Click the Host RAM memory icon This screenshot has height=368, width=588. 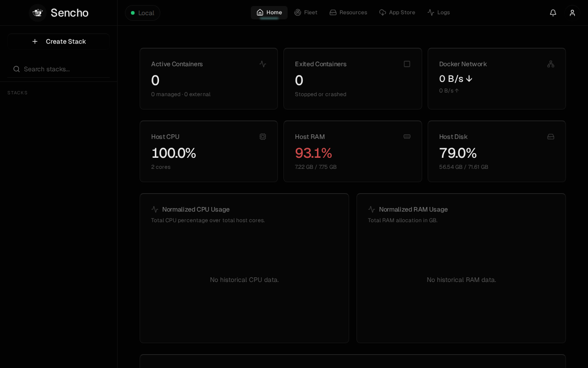click(407, 137)
